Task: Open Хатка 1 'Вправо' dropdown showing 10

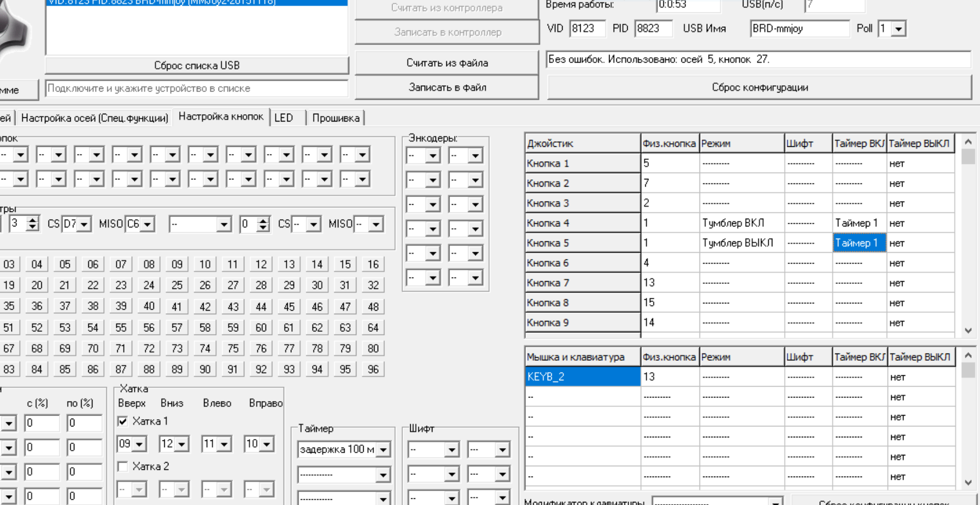Action: tap(267, 445)
